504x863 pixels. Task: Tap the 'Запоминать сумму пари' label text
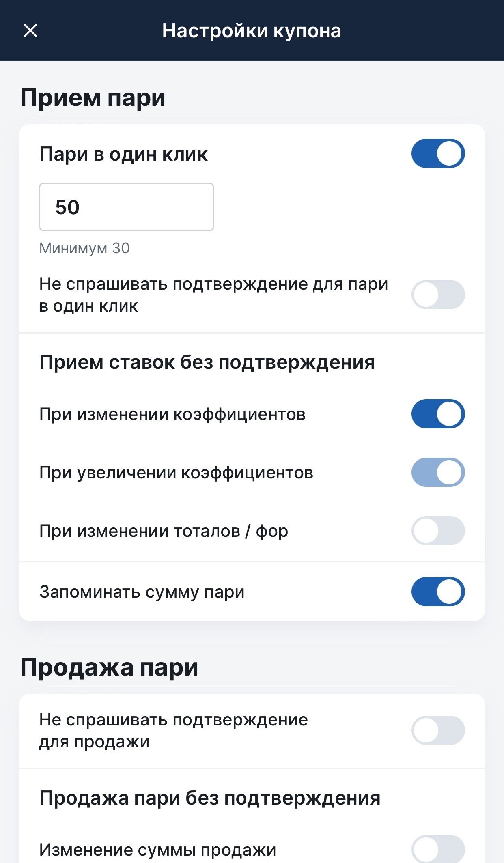pyautogui.click(x=142, y=592)
